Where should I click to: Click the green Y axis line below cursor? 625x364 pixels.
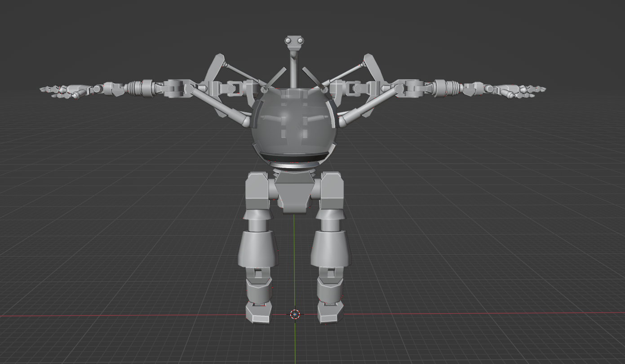click(295, 342)
